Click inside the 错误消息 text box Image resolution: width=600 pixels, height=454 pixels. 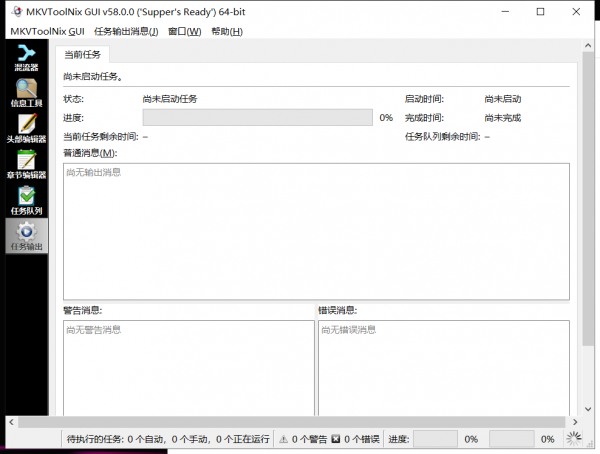[x=444, y=368]
